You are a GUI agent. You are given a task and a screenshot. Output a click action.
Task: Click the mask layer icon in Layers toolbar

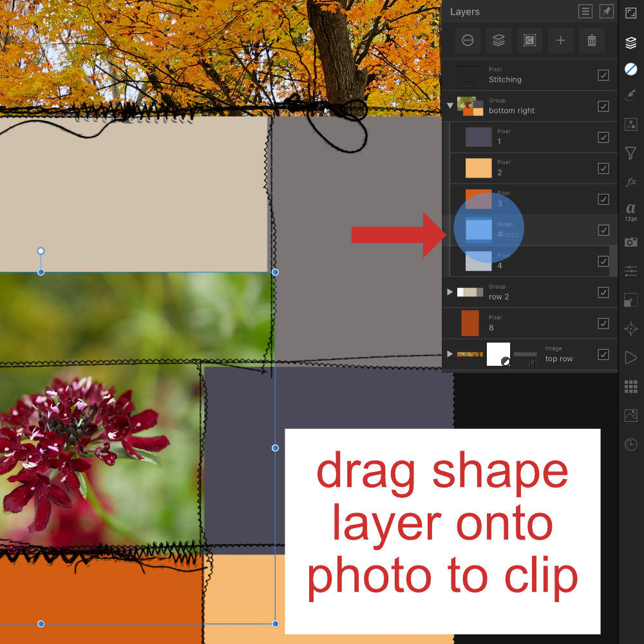[x=529, y=40]
